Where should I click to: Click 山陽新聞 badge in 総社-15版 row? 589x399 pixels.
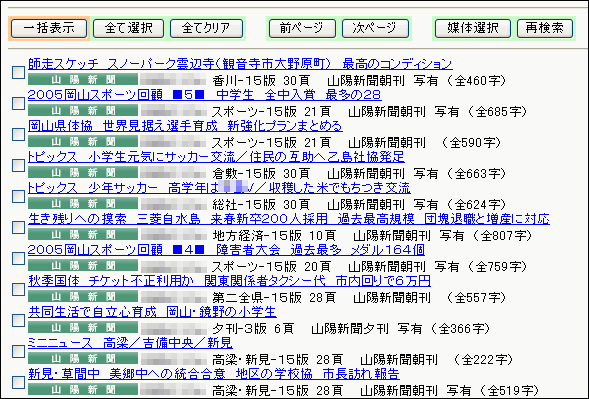coord(83,204)
